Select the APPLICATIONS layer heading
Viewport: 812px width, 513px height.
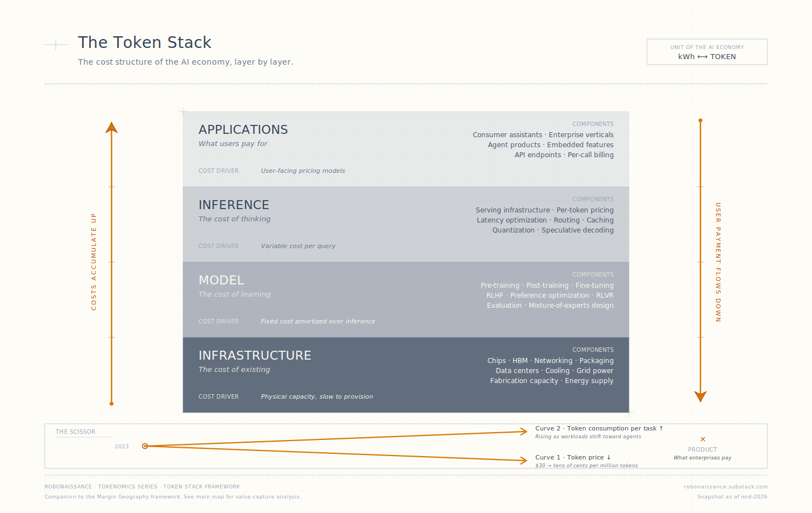coord(243,129)
